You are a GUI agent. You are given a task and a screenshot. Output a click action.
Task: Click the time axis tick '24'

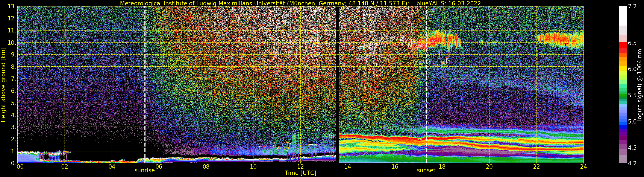point(583,167)
